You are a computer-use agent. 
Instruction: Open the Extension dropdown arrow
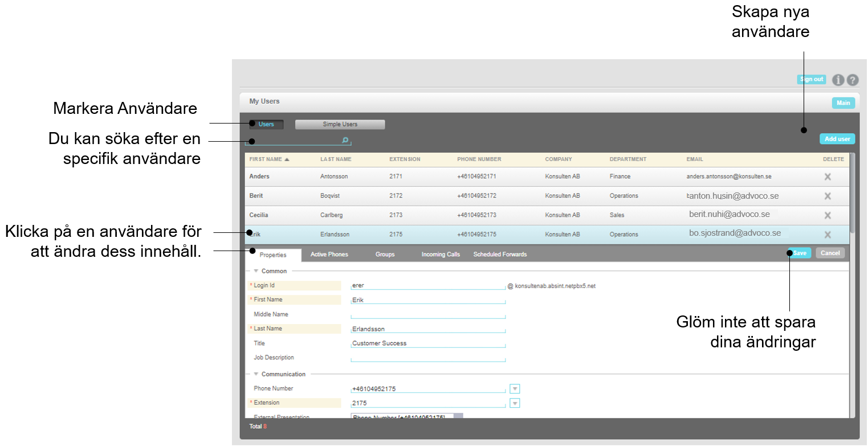pyautogui.click(x=515, y=403)
